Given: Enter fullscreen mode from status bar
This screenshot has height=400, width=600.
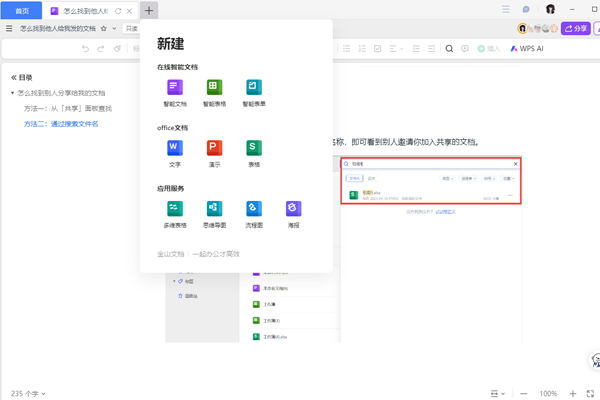Looking at the screenshot, I should pos(589,393).
